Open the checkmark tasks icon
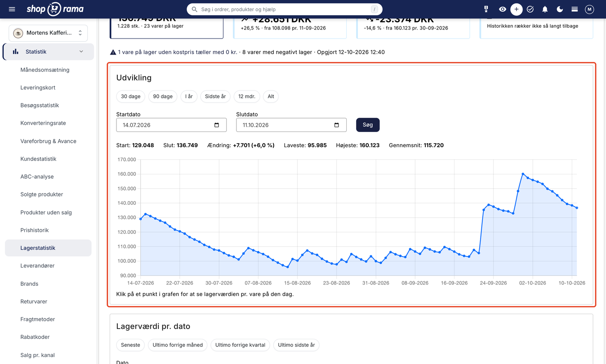Screen dimensions: 606x364 tap(530, 9)
